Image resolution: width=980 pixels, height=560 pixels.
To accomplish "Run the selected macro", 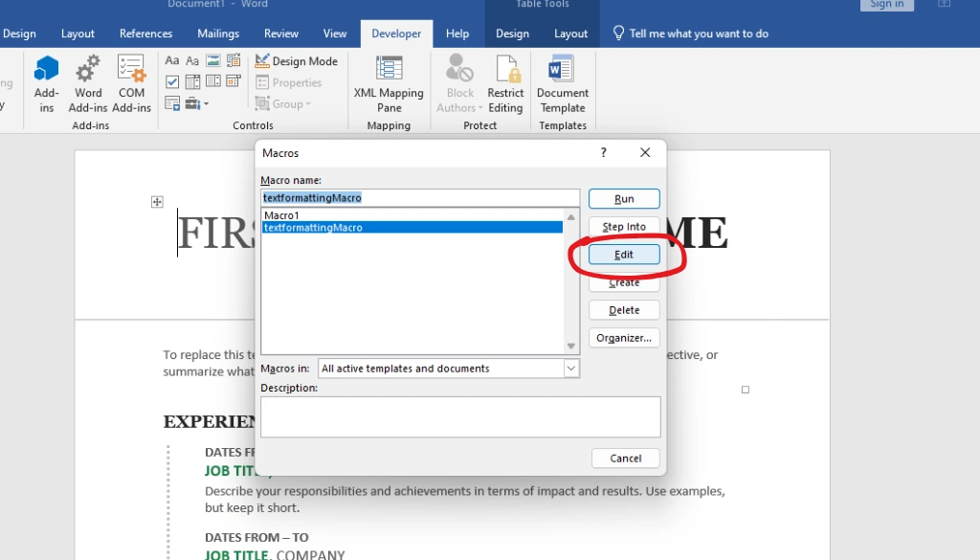I will pos(624,199).
